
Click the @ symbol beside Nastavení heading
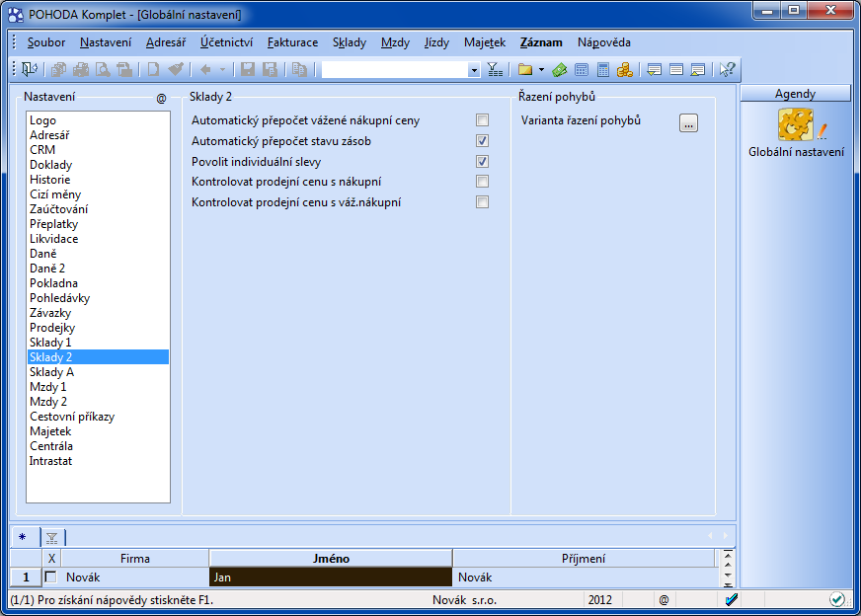[x=162, y=99]
